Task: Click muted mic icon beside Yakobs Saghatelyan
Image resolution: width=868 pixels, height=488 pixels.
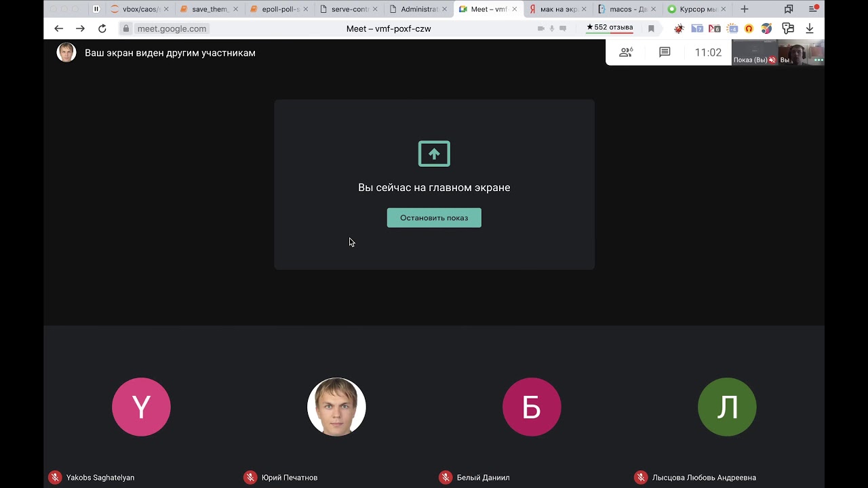Action: pos(55,477)
